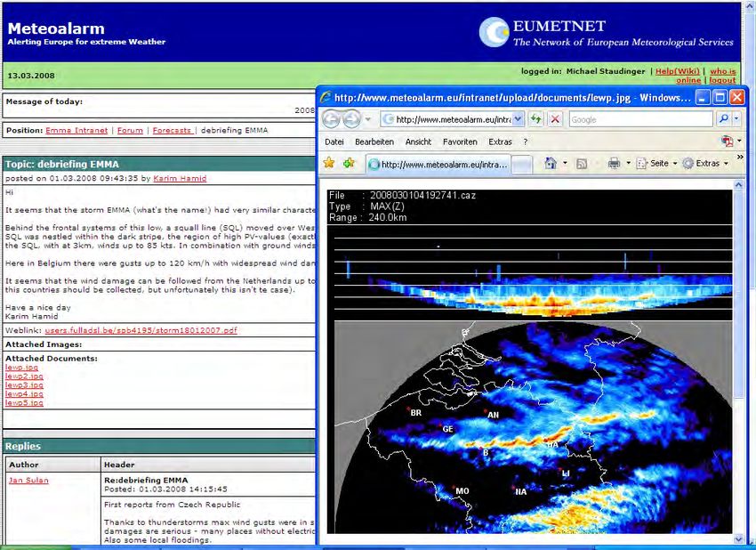756x550 pixels.
Task: Open the Extras menu in menu bar
Action: 500,142
